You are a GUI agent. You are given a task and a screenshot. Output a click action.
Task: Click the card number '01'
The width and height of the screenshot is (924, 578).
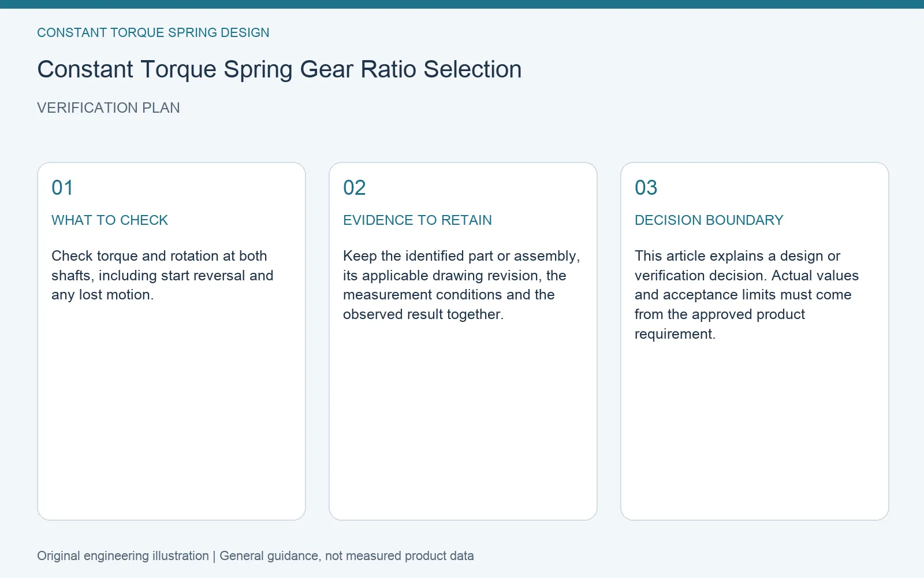tap(62, 188)
